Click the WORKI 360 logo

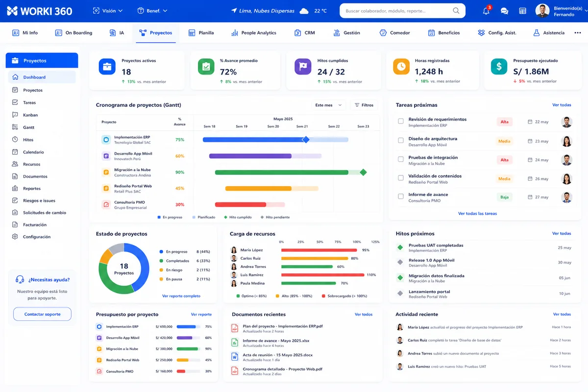coord(40,11)
